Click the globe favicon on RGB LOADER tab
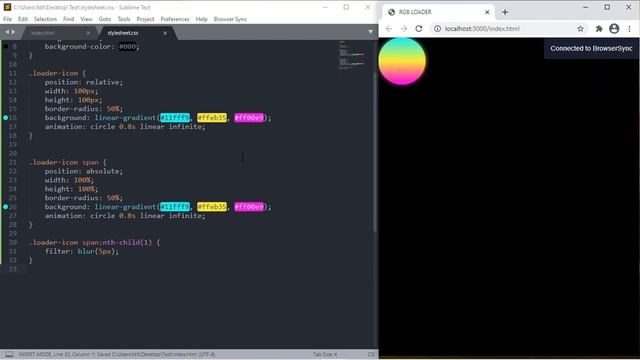This screenshot has height=360, width=640. pyautogui.click(x=391, y=12)
